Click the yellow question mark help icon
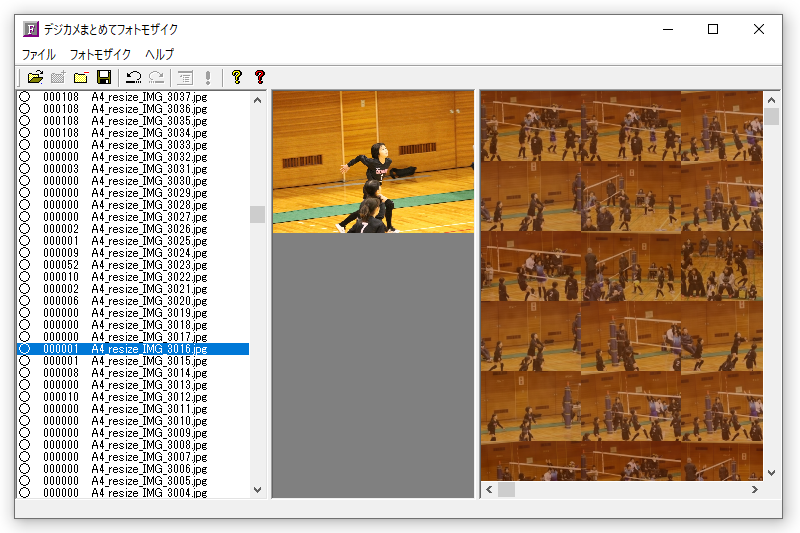 237,78
